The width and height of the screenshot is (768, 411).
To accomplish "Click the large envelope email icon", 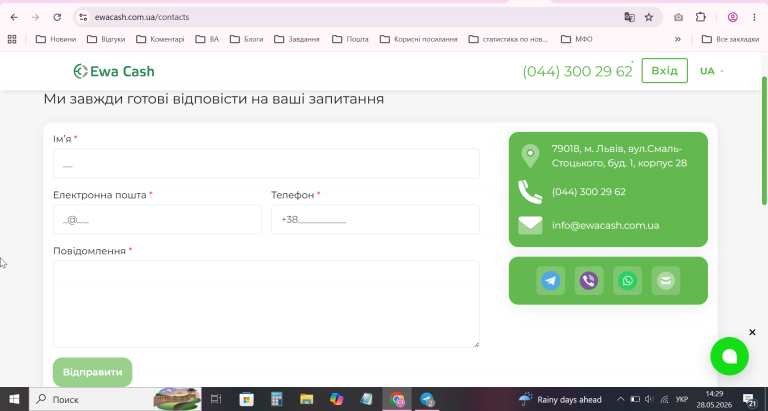I will 530,225.
